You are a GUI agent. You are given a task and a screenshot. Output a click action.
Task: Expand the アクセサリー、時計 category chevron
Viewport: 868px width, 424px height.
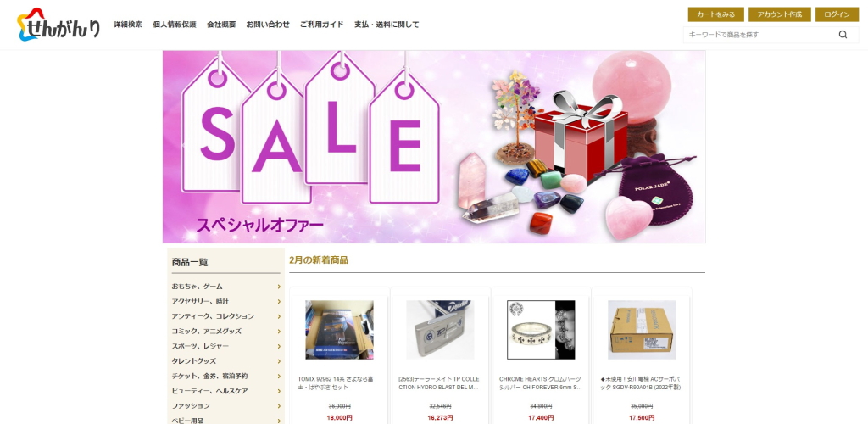click(x=279, y=302)
